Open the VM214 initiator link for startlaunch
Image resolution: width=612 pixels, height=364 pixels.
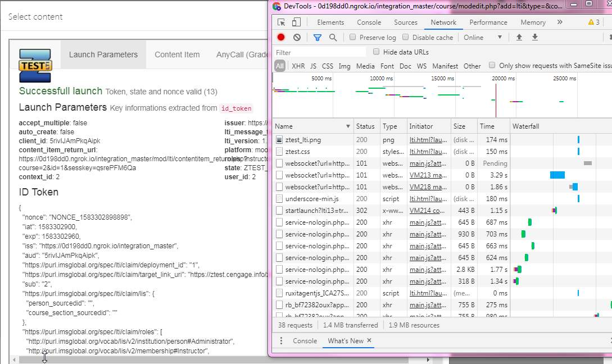(x=427, y=210)
